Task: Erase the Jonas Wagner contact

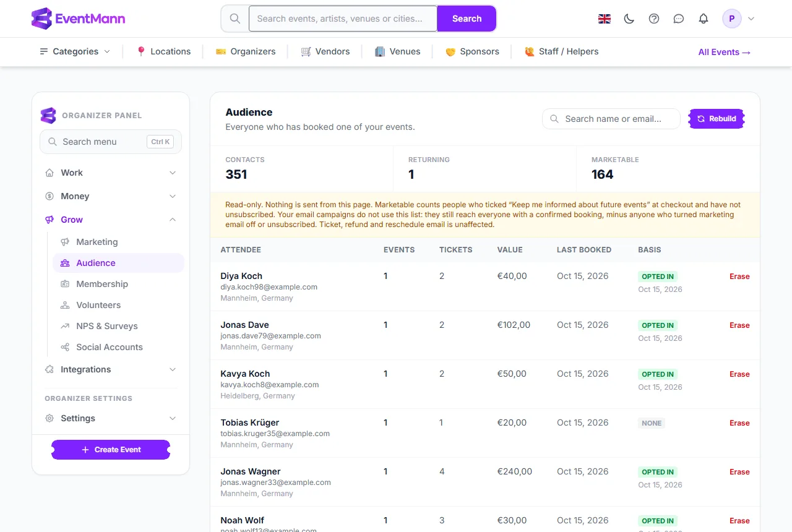Action: tap(739, 472)
